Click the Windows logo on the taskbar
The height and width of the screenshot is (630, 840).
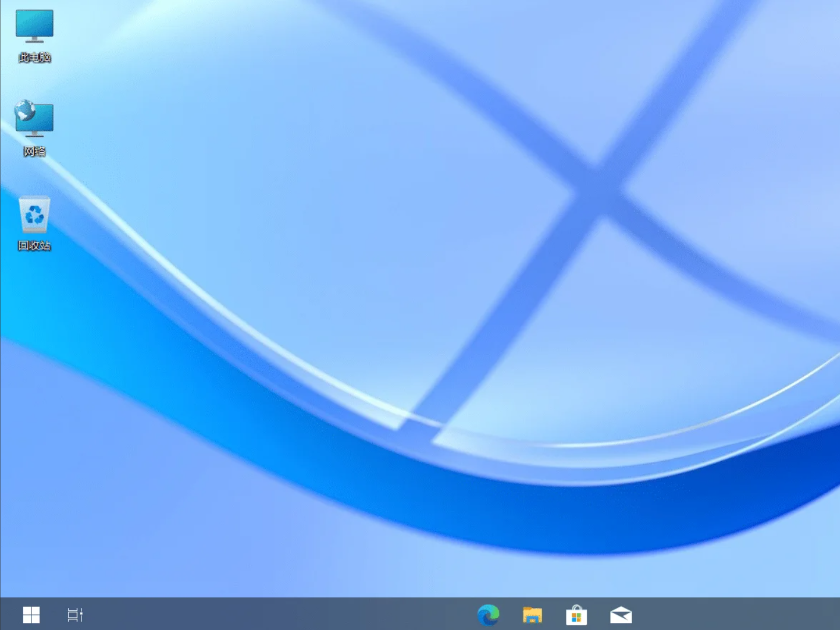click(x=31, y=615)
